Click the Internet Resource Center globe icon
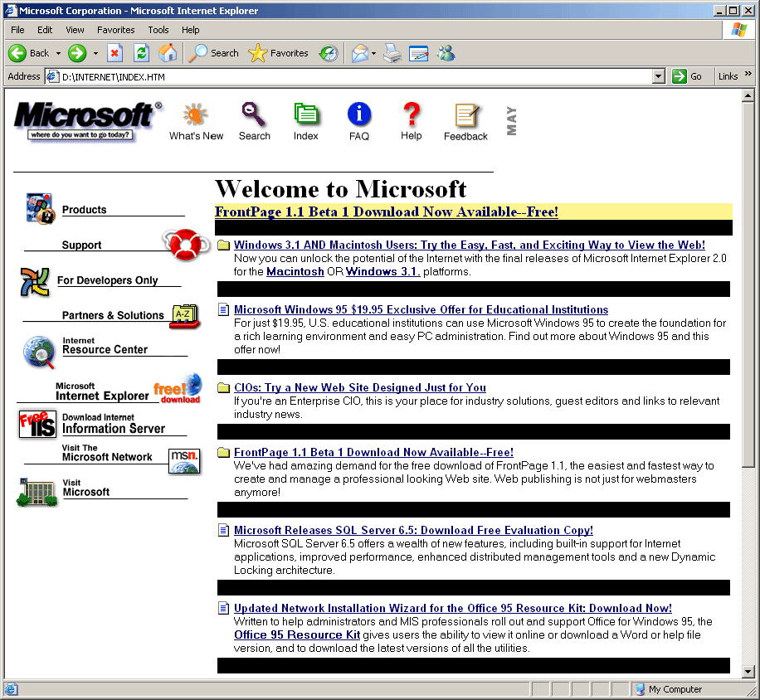 click(39, 352)
